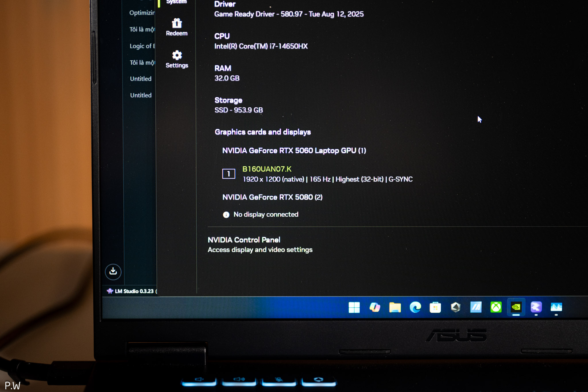This screenshot has height=392, width=588.
Task: Click the NVIDIA GeForce RTX 5080 (2) heading
Action: coord(272,197)
